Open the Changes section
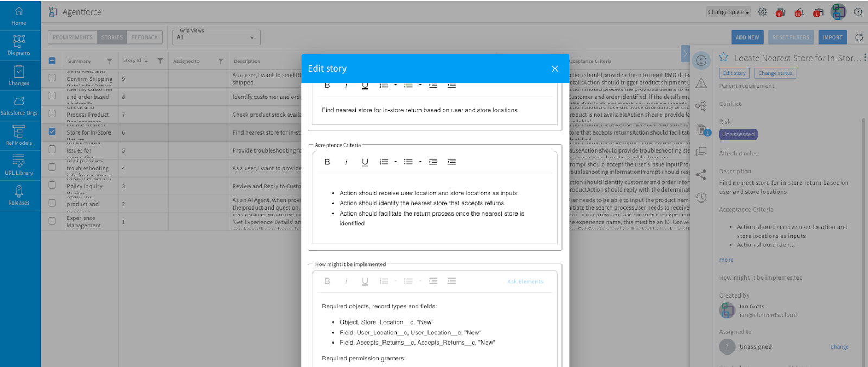This screenshot has height=367, width=868. tap(19, 75)
